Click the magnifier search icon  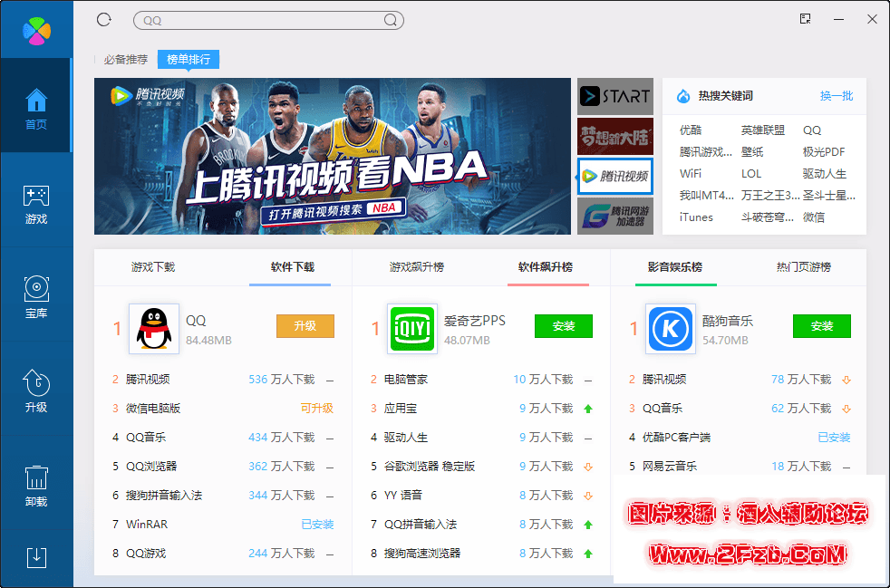point(391,20)
